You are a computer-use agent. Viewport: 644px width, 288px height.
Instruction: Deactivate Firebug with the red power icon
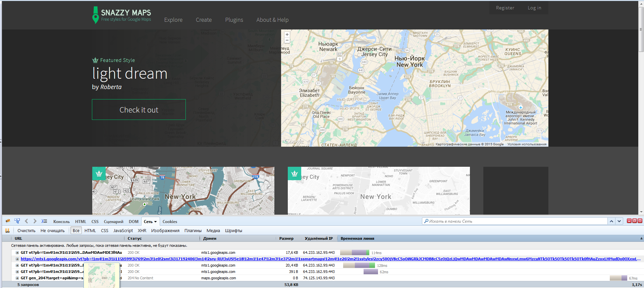coord(640,221)
